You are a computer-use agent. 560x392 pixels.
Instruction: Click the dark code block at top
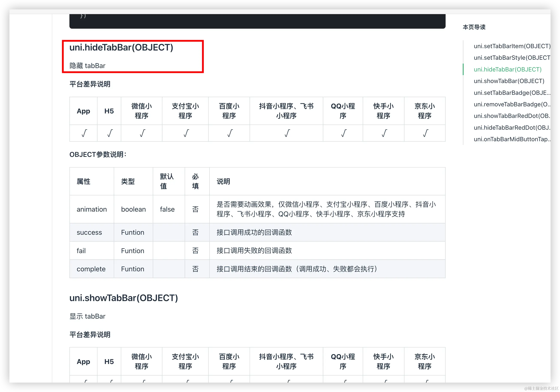click(257, 21)
